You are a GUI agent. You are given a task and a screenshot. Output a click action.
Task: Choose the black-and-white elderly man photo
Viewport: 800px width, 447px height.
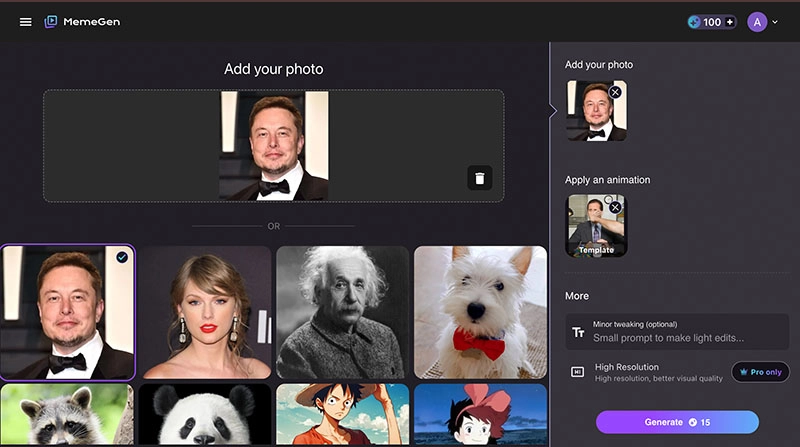[342, 312]
